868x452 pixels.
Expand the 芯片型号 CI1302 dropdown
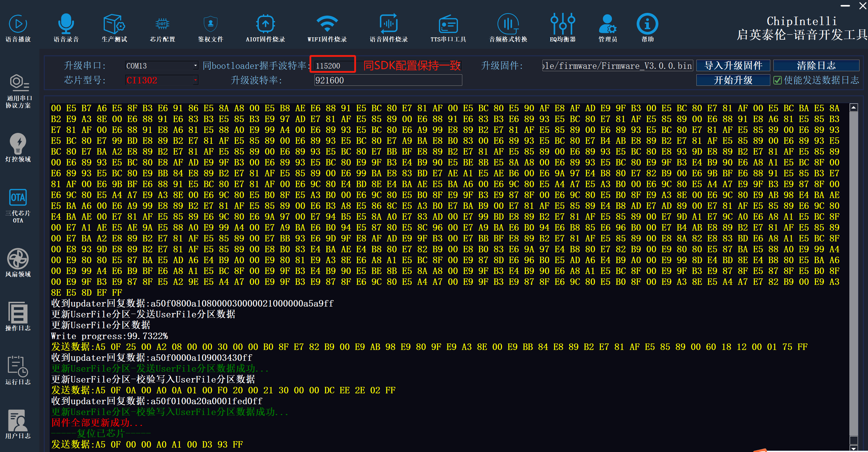[x=195, y=80]
